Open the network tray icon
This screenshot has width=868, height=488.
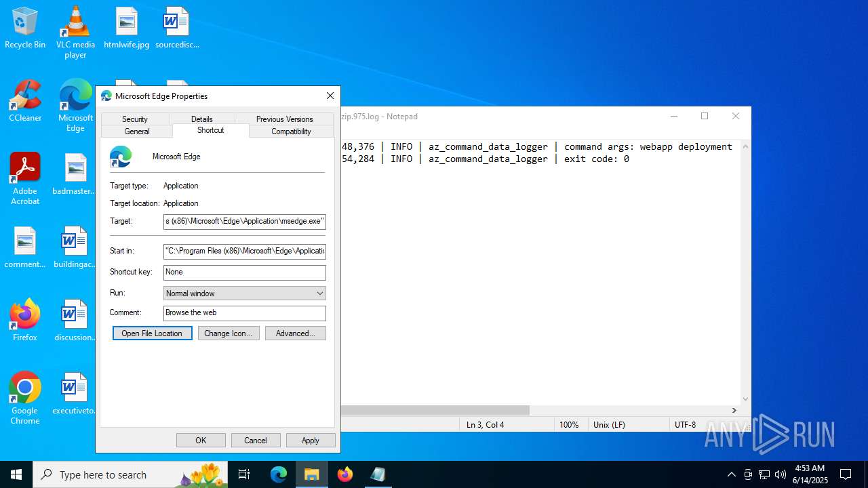click(x=764, y=474)
